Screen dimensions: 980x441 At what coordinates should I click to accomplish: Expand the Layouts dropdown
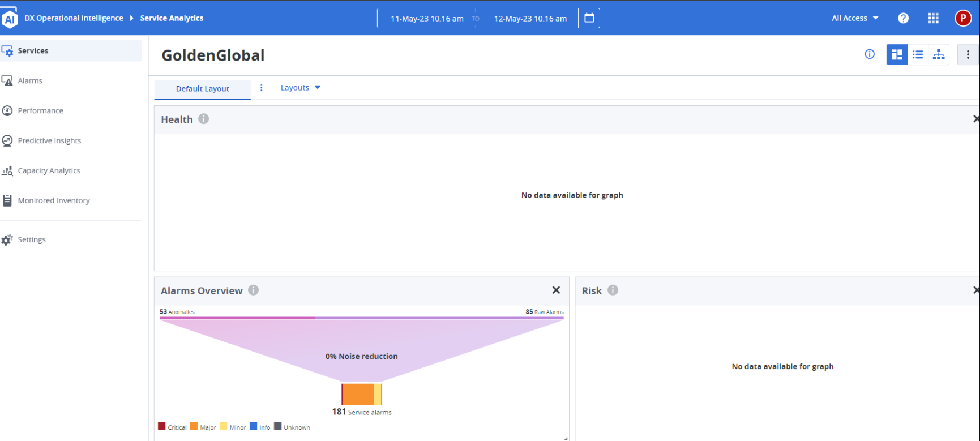click(301, 88)
